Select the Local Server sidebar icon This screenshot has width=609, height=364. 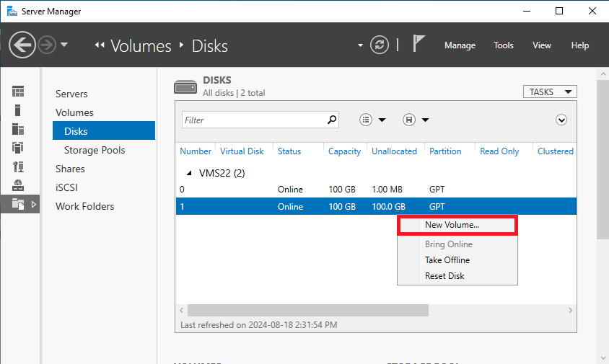pyautogui.click(x=17, y=110)
